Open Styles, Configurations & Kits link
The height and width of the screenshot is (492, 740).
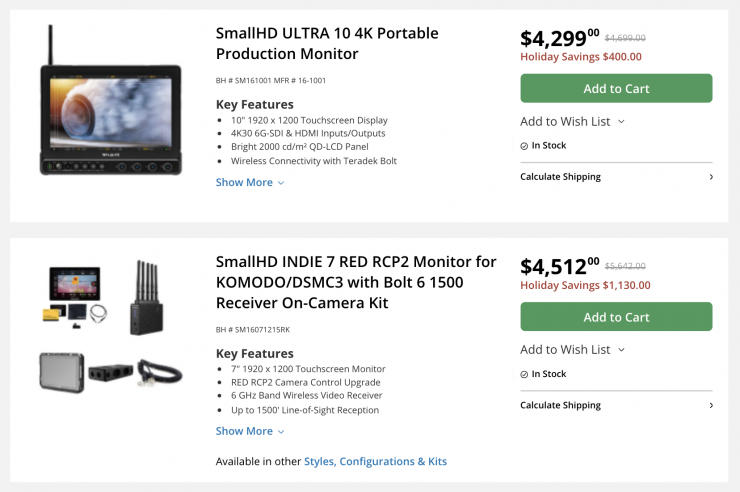pos(375,462)
